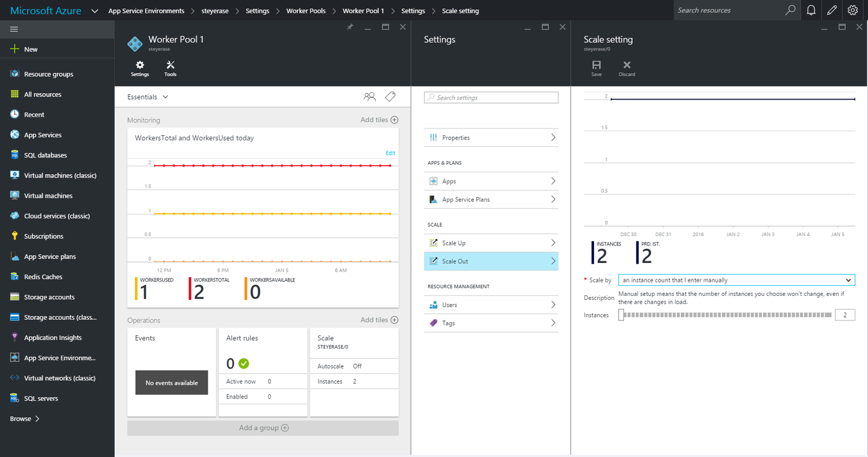Click the tags icon above Essentials

tap(389, 96)
